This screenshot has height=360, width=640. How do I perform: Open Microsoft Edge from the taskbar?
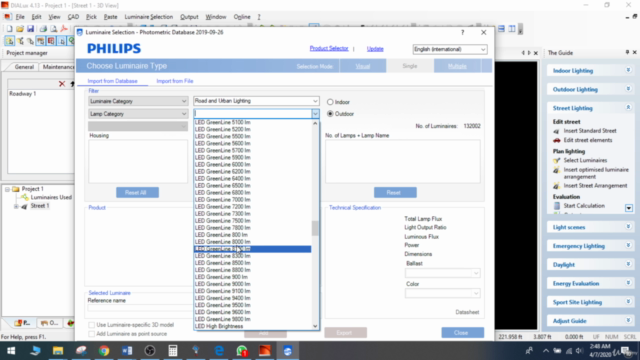(x=219, y=351)
